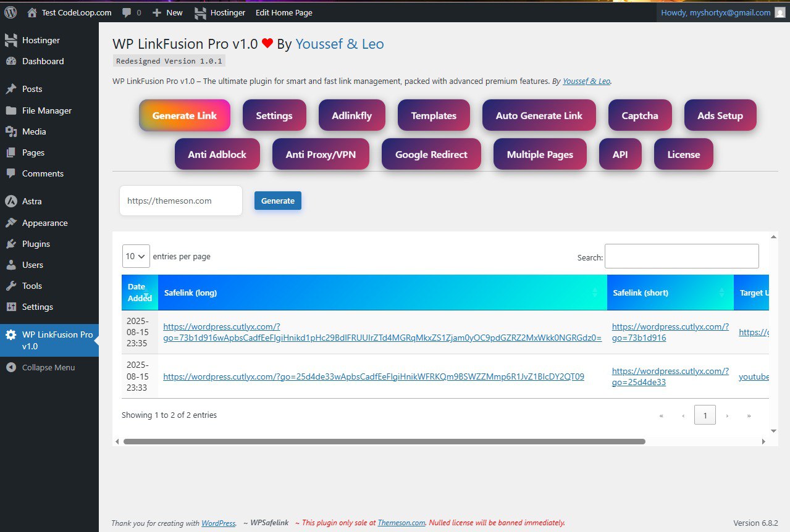Open the License tab
The height and width of the screenshot is (532, 790).
pyautogui.click(x=684, y=154)
